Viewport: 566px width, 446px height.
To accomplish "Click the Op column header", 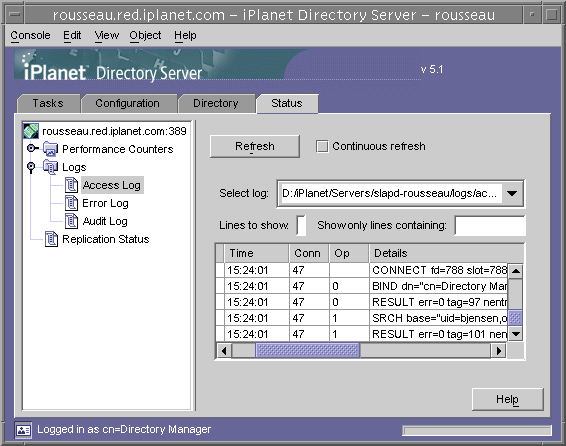I will 349,253.
